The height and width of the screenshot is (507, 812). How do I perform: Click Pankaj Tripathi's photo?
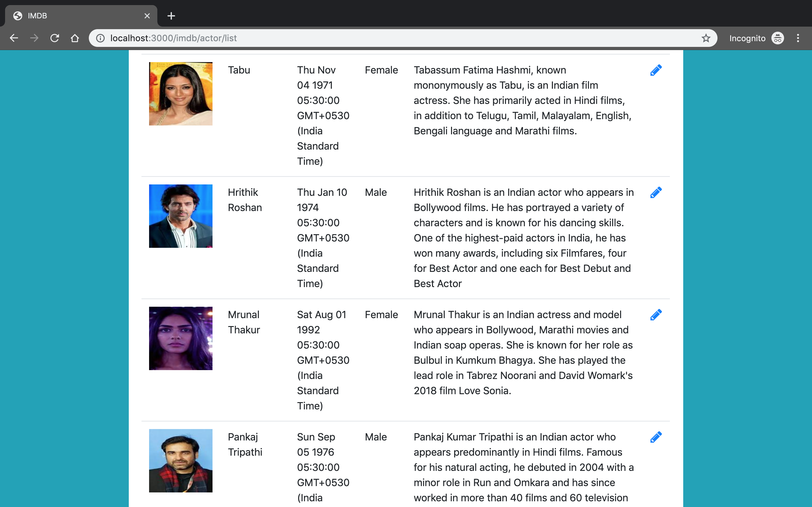point(180,460)
